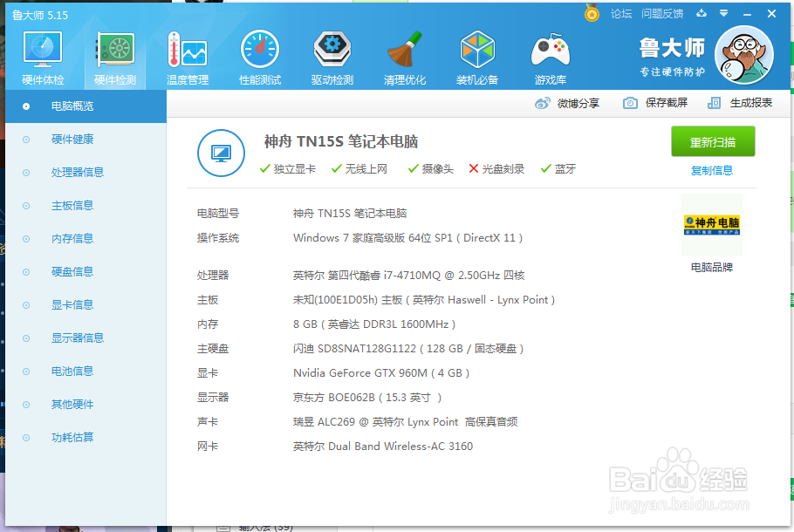Screen dimensions: 794x532
Task: Click the 京东方 BOE062B display value
Action: (367, 398)
